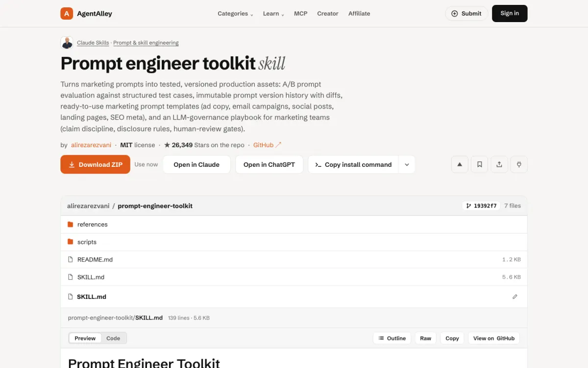This screenshot has width=588, height=368.
Task: Click the git branch icon in commit badge
Action: [x=468, y=206]
